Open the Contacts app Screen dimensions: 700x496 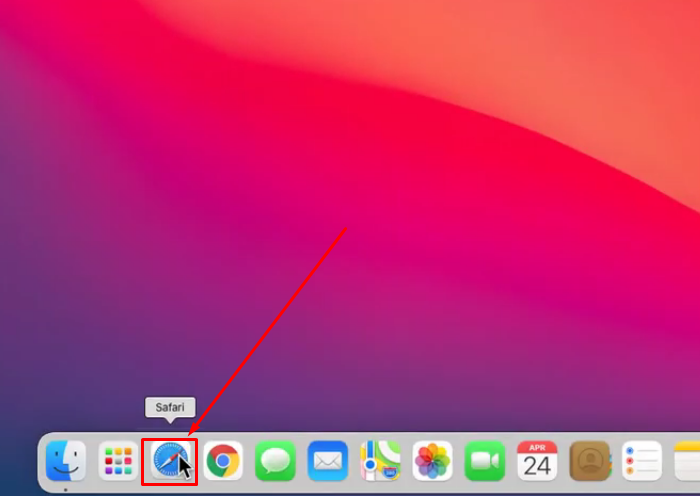(x=590, y=461)
